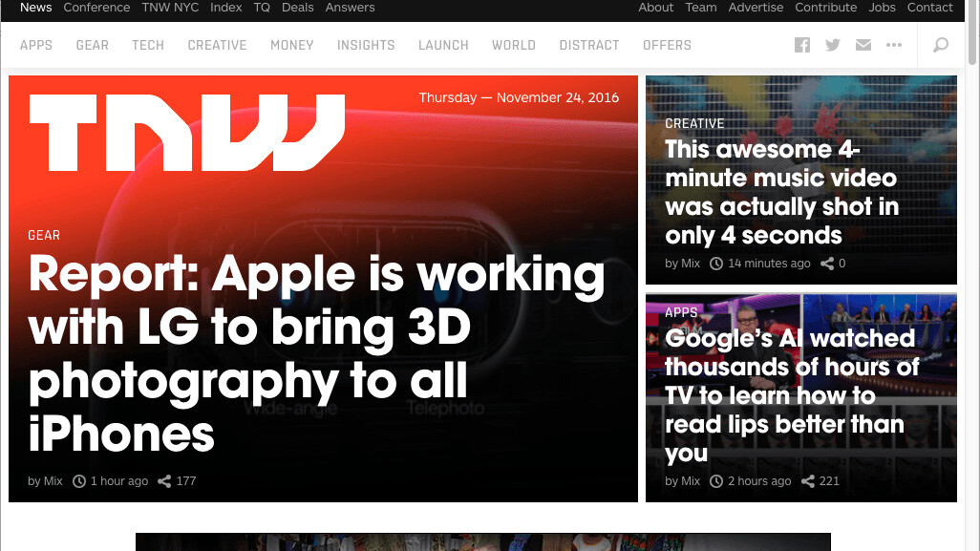The height and width of the screenshot is (551, 980).
Task: Open the search magnifier icon
Action: coord(941,45)
